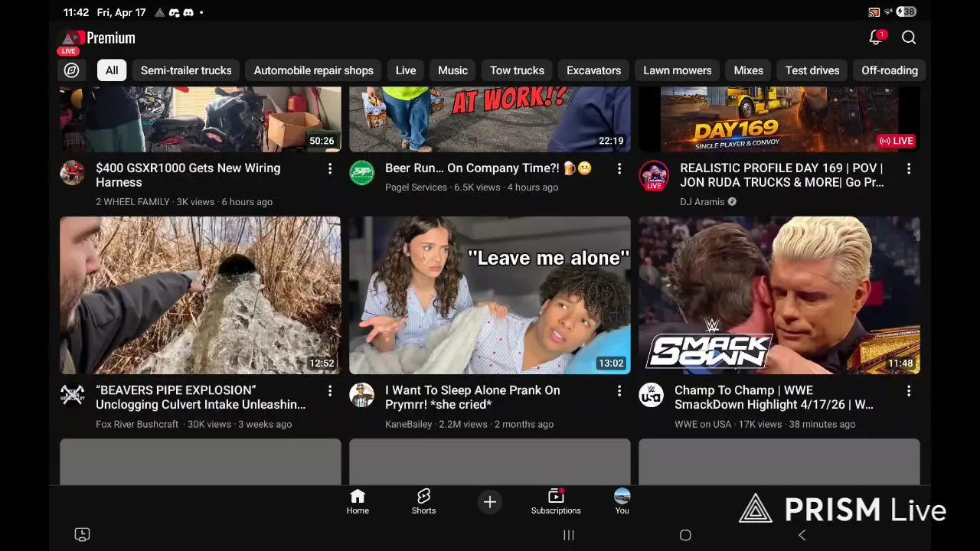Filter by Semi-trailer trucks
Screen dimensions: 980x551
pos(186,70)
